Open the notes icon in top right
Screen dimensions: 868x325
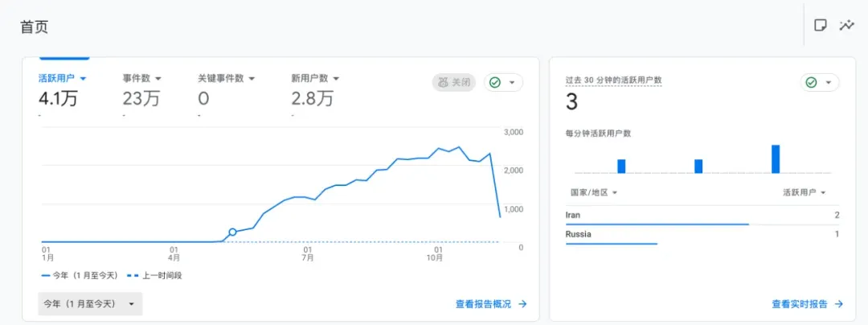click(821, 25)
